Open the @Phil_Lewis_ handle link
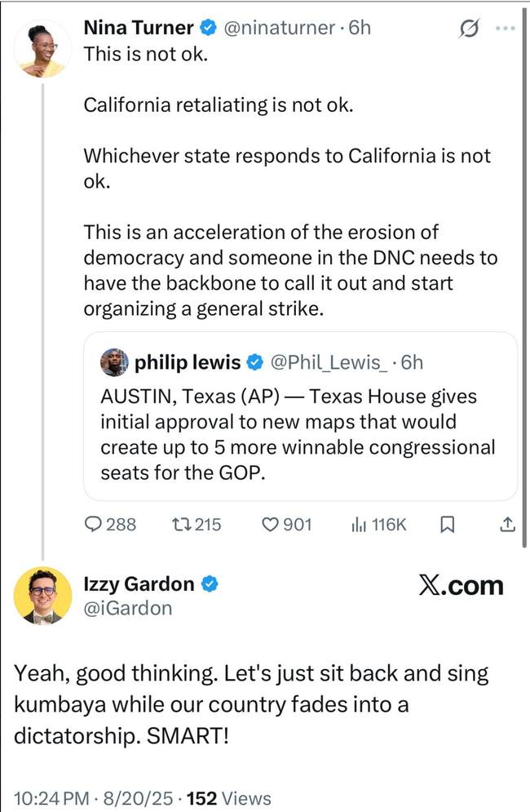The height and width of the screenshot is (812, 530). (x=329, y=362)
